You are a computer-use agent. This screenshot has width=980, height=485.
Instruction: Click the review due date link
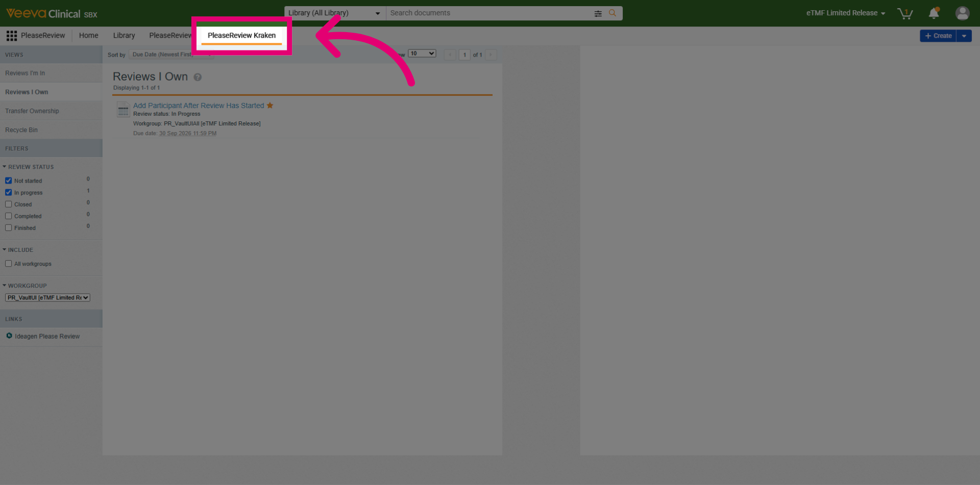click(188, 133)
